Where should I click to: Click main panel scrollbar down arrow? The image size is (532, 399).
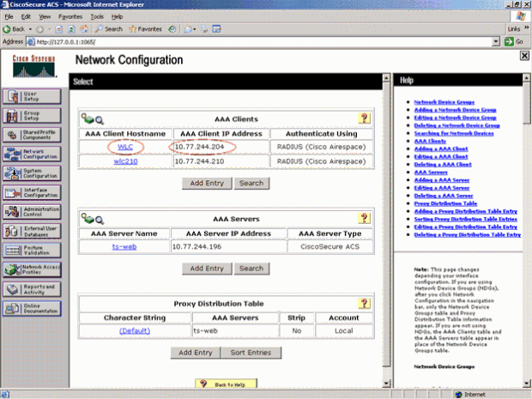point(386,384)
